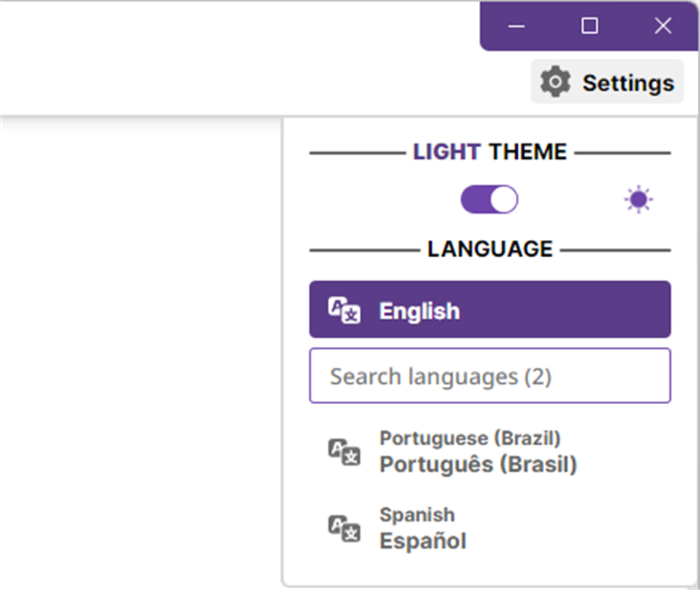700x590 pixels.
Task: Click the Settings button label
Action: coord(628,82)
